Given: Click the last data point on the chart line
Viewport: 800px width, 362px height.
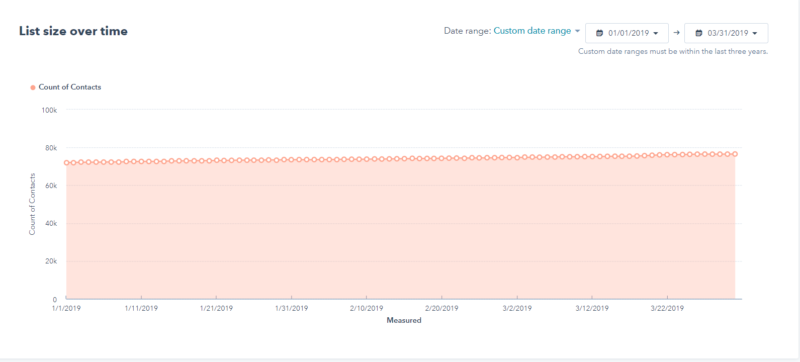Looking at the screenshot, I should [x=735, y=153].
